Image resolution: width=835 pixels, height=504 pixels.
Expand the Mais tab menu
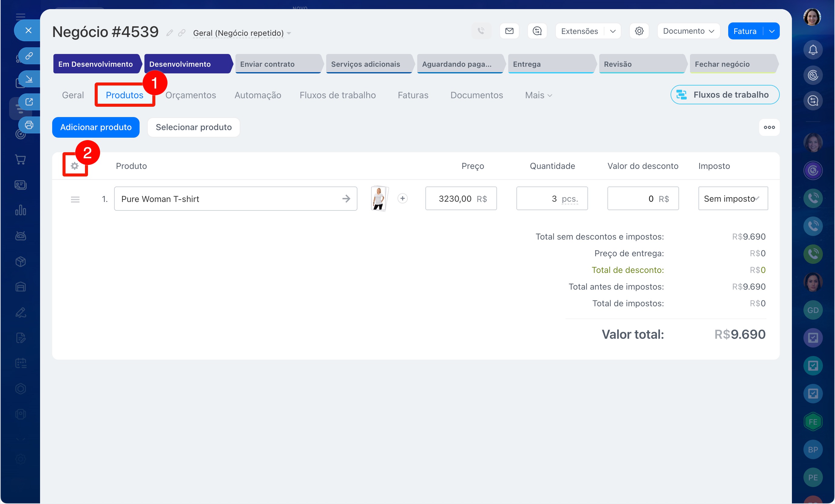coord(538,95)
